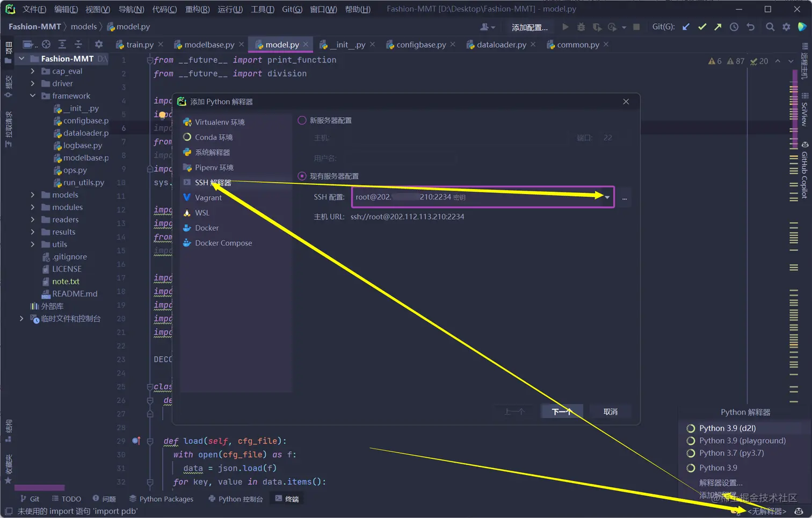Click Git update project arrow icon
This screenshot has width=812, height=518.
point(686,27)
